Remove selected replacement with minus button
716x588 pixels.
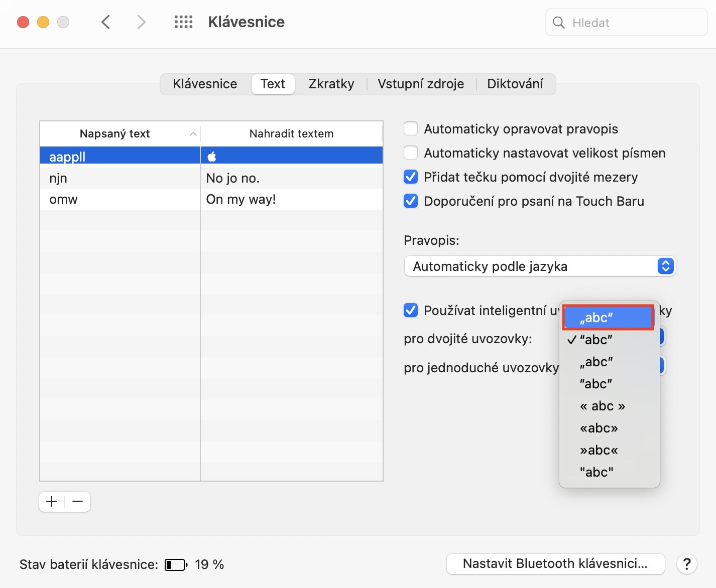pyautogui.click(x=78, y=501)
